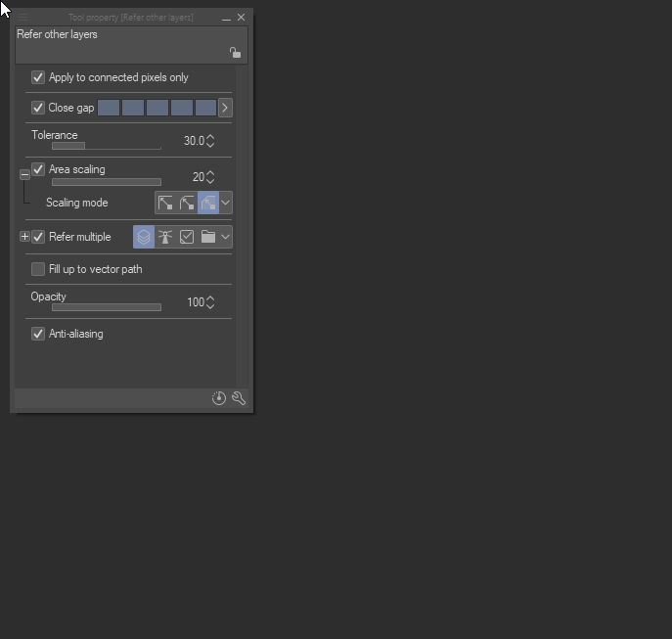Click the Opacity stepper arrows
Image resolution: width=672 pixels, height=639 pixels.
click(x=210, y=302)
